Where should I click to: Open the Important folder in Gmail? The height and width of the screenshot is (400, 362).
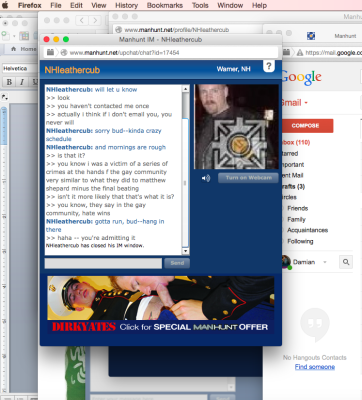[x=293, y=165]
